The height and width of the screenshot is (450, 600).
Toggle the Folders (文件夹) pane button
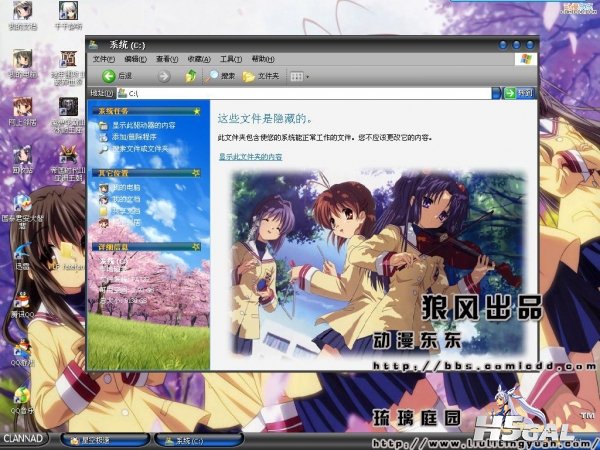[261, 76]
